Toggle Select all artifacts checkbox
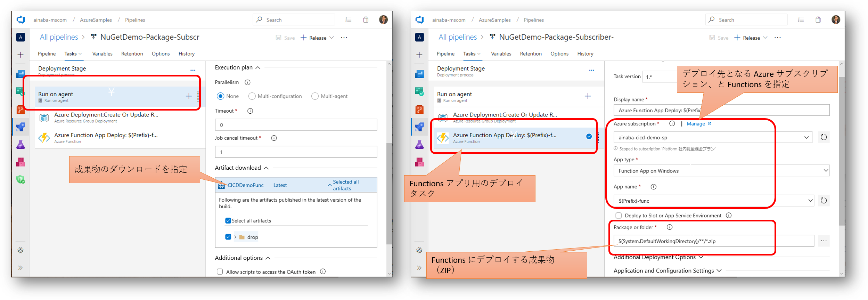This screenshot has width=868, height=300. click(x=228, y=221)
